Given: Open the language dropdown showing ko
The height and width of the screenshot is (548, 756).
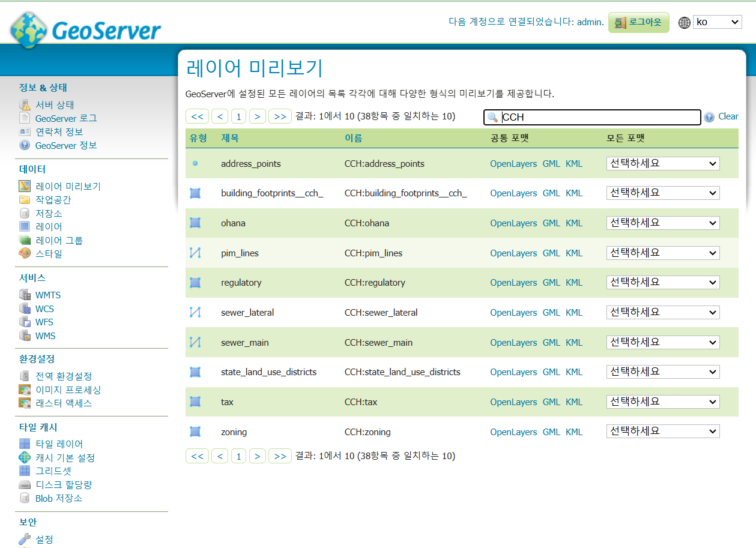Looking at the screenshot, I should [x=718, y=22].
